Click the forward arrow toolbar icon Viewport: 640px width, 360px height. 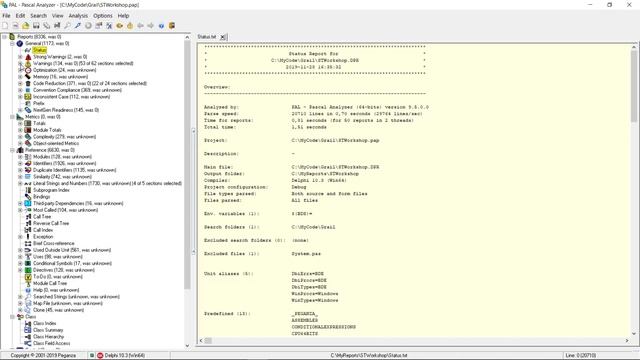(151, 26)
